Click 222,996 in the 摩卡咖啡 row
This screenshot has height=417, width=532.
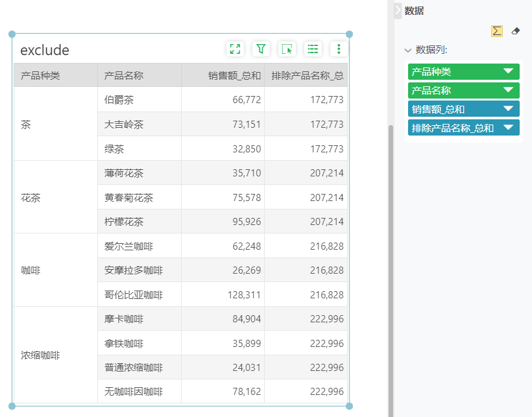point(327,318)
